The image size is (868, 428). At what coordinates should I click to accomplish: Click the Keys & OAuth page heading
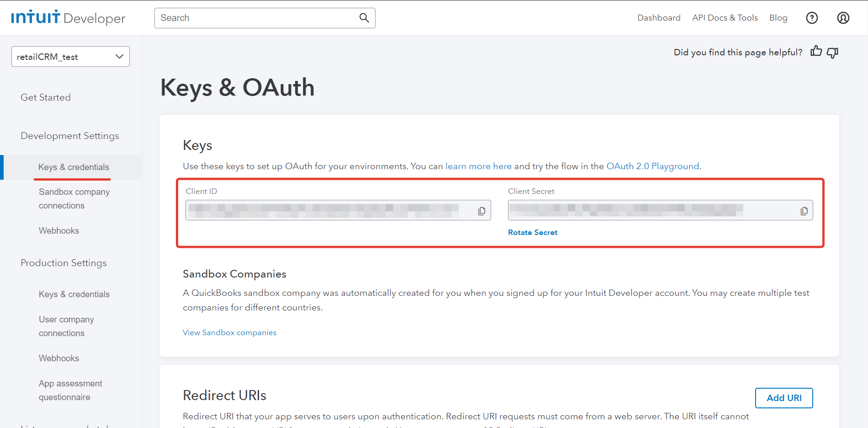pyautogui.click(x=237, y=87)
